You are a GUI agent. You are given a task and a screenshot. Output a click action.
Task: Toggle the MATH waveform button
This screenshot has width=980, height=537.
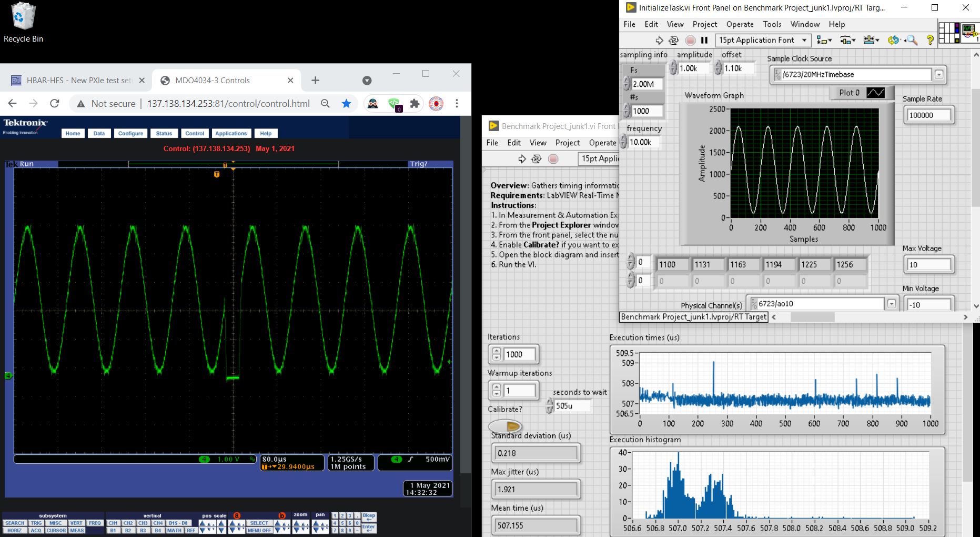click(x=174, y=530)
